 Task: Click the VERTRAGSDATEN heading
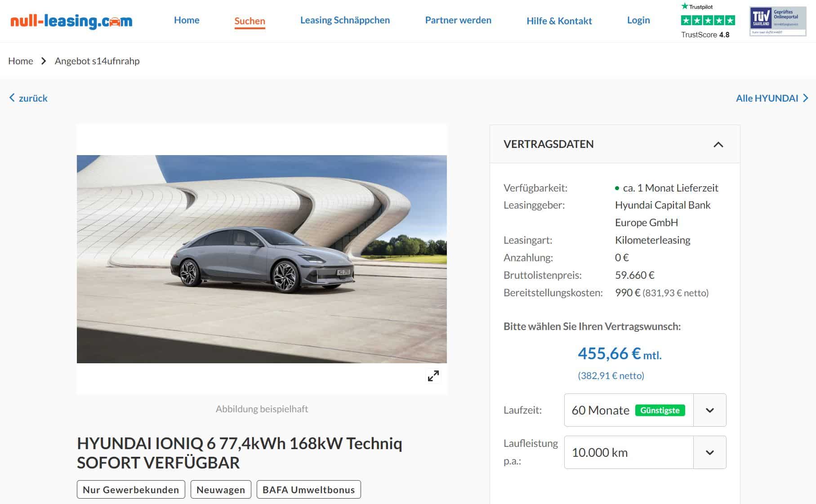(548, 144)
